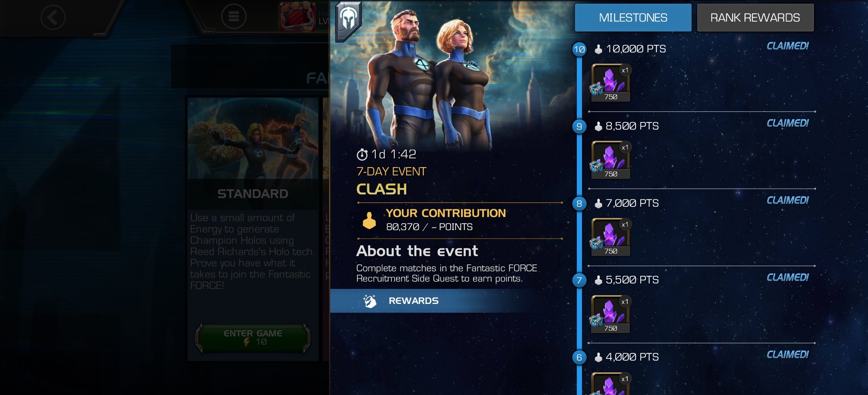Select milestone marker number 8
The width and height of the screenshot is (868, 395).
[x=579, y=204]
